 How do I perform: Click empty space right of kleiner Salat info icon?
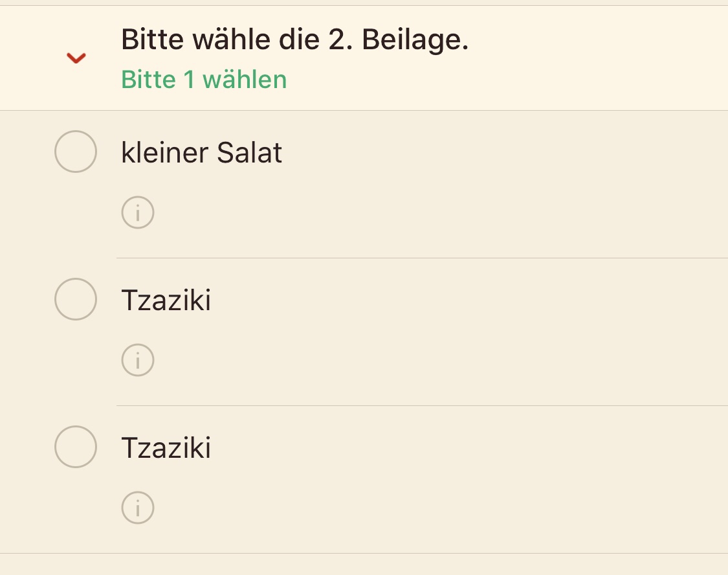[x=421, y=212]
